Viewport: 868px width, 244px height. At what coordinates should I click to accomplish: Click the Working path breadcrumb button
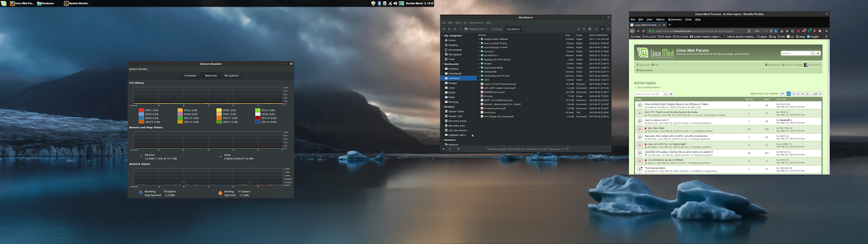[497, 29]
